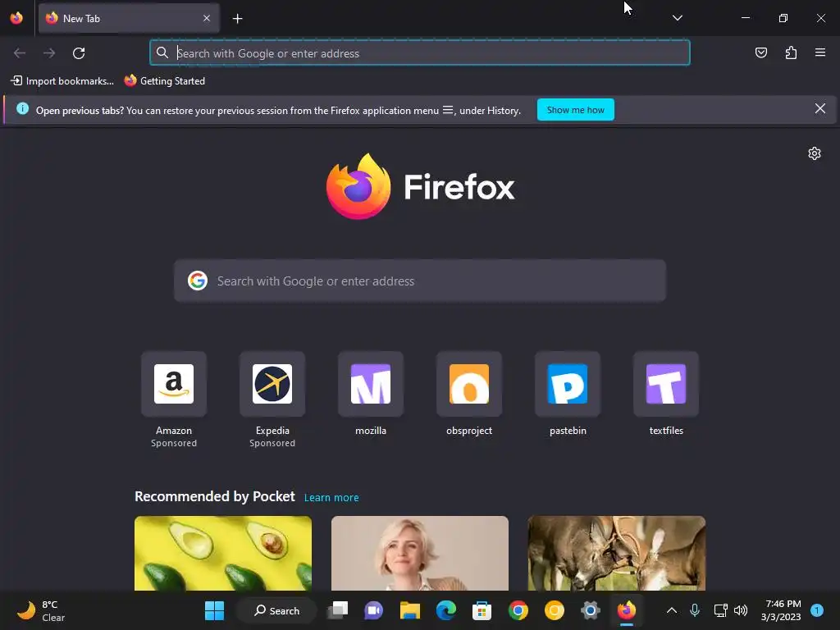This screenshot has width=840, height=630.
Task: Focus the top address bar field
Action: [419, 53]
